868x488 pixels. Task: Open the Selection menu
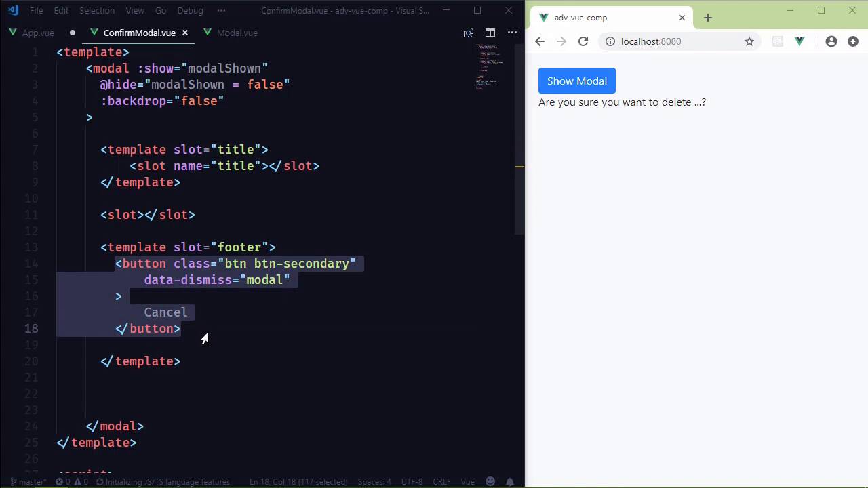97,10
